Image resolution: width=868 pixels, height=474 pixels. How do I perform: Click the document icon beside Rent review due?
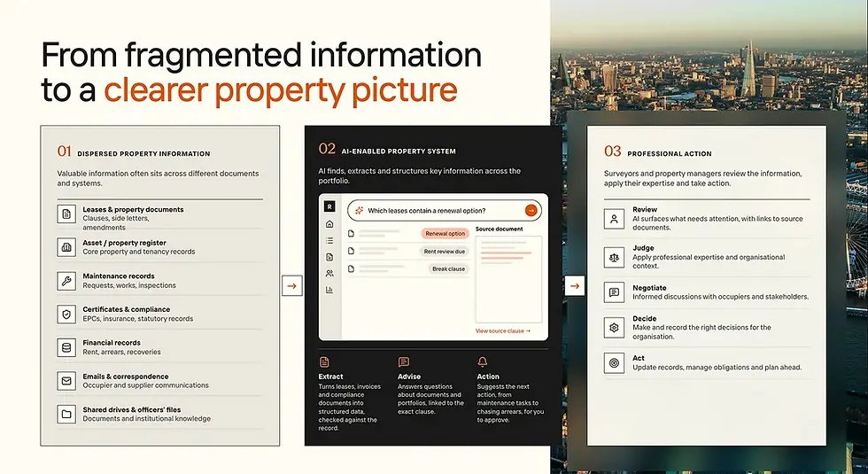point(351,251)
